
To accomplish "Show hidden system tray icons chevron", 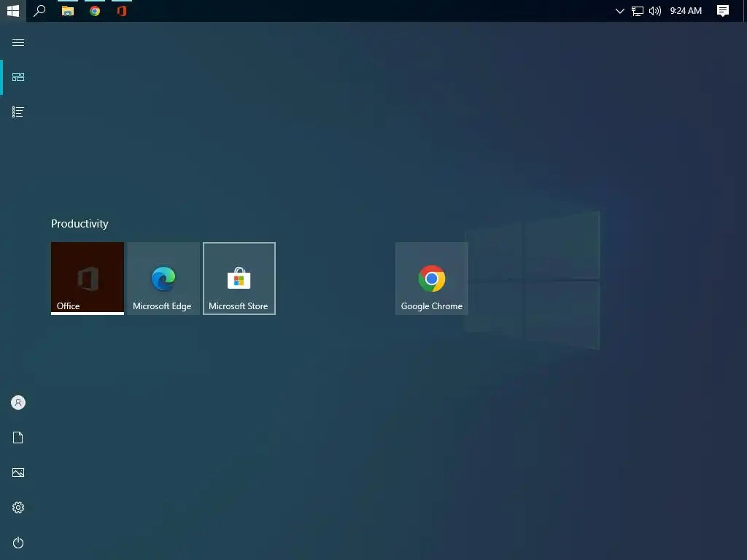I will click(619, 11).
